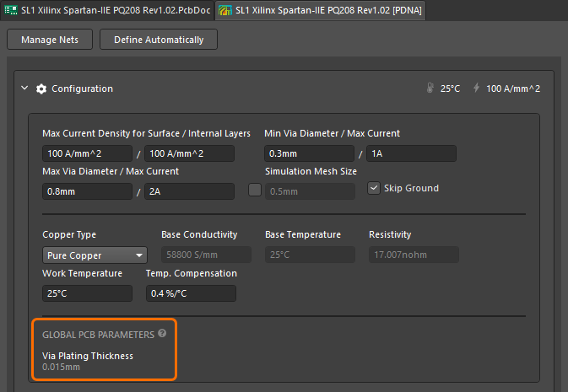
Task: Click the Max Via Diameter field
Action: tap(87, 191)
